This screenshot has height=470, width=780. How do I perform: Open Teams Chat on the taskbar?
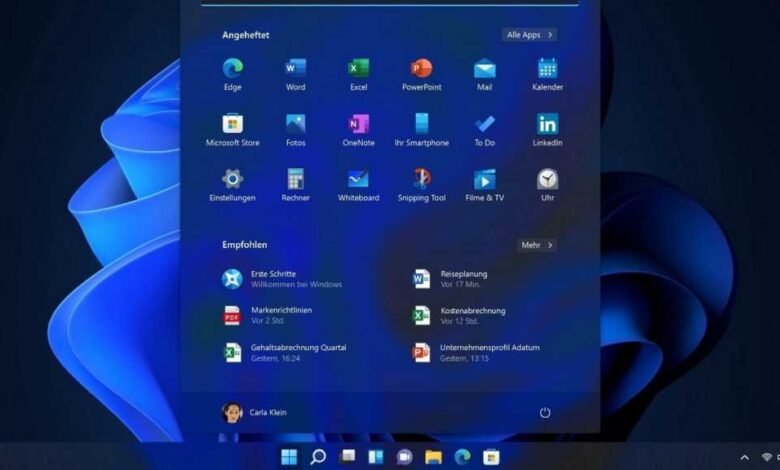[404, 457]
